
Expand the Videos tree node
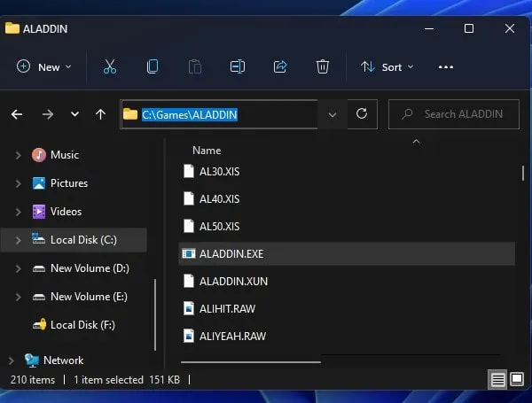[x=19, y=212]
